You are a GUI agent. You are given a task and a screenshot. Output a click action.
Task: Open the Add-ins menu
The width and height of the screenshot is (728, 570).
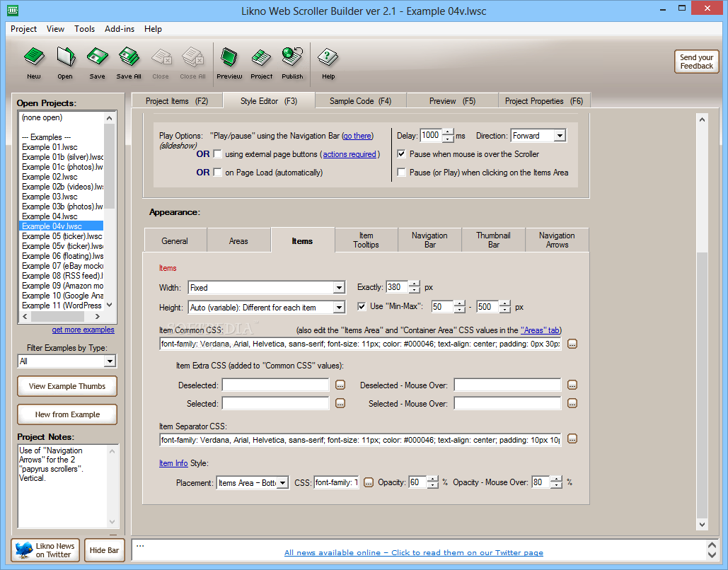(x=120, y=29)
